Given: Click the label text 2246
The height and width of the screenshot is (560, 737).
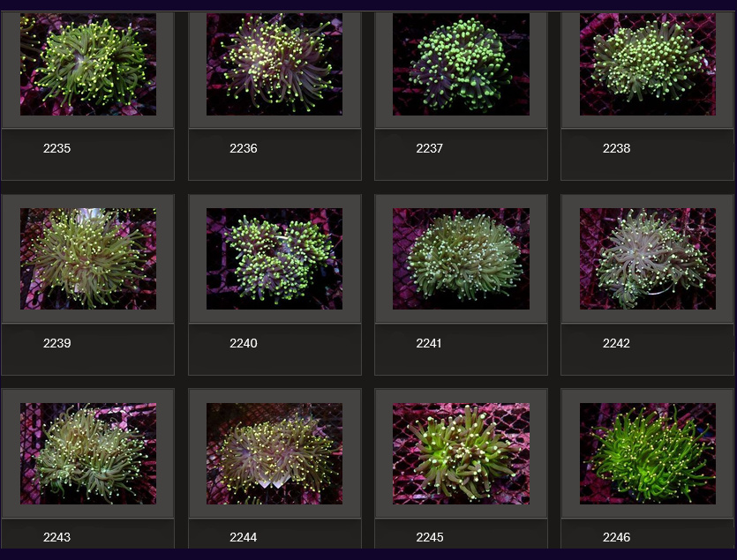Looking at the screenshot, I should 616,537.
